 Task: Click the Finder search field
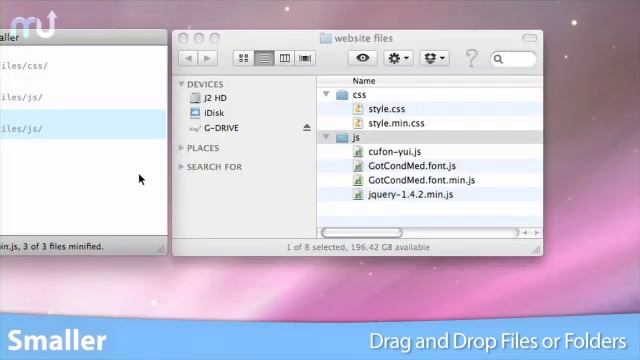tap(513, 59)
